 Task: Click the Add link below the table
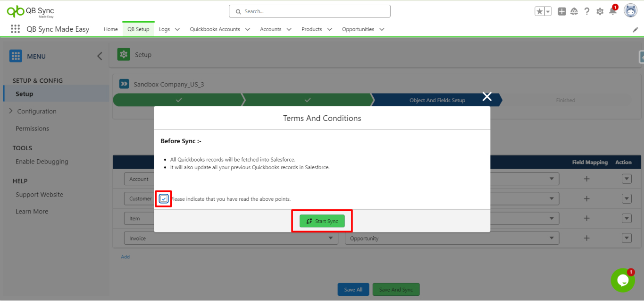(125, 257)
